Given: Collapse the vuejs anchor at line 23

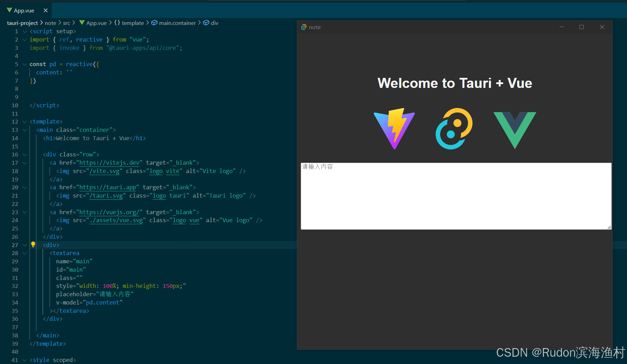Looking at the screenshot, I should point(25,212).
